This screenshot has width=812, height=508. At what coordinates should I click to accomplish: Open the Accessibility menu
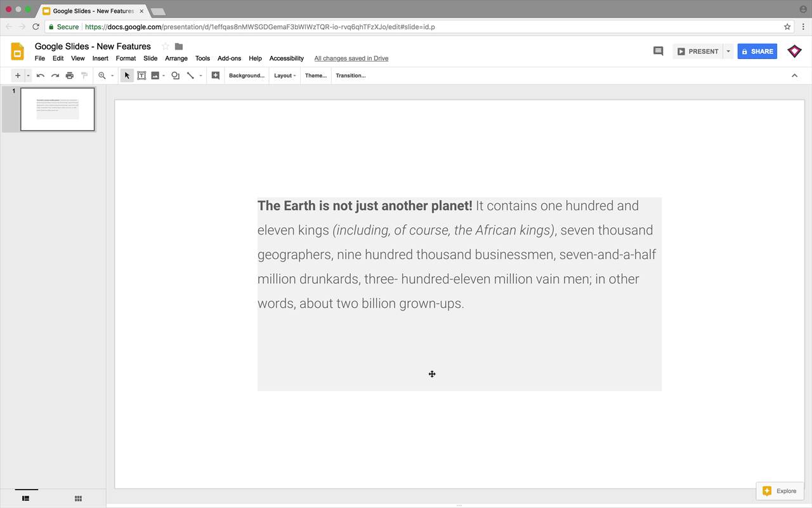point(287,58)
